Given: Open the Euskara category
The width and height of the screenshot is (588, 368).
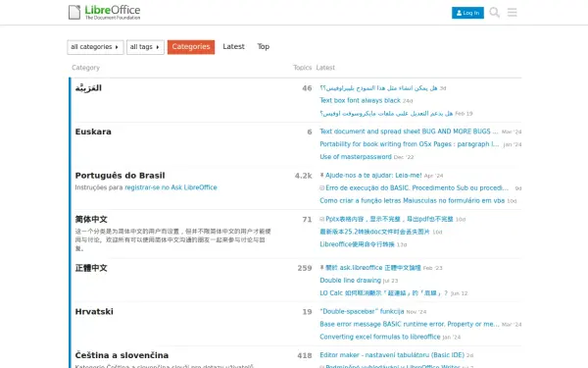Looking at the screenshot, I should 93,131.
